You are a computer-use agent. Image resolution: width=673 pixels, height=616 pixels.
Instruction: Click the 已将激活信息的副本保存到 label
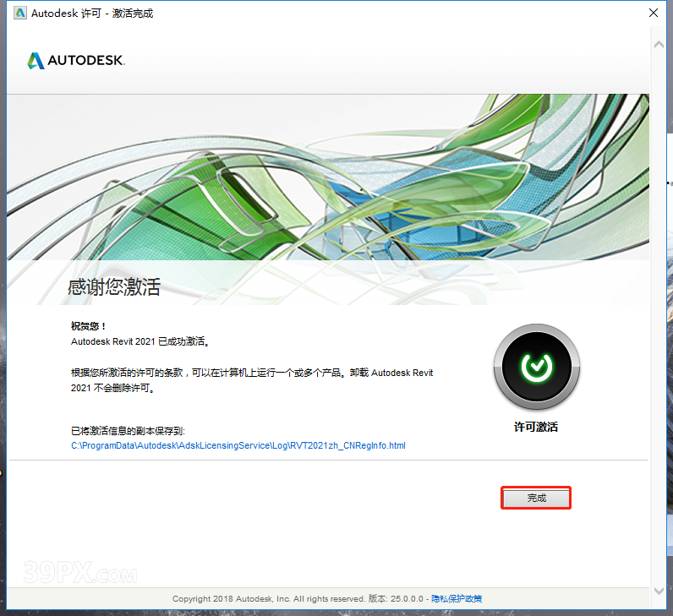128,431
